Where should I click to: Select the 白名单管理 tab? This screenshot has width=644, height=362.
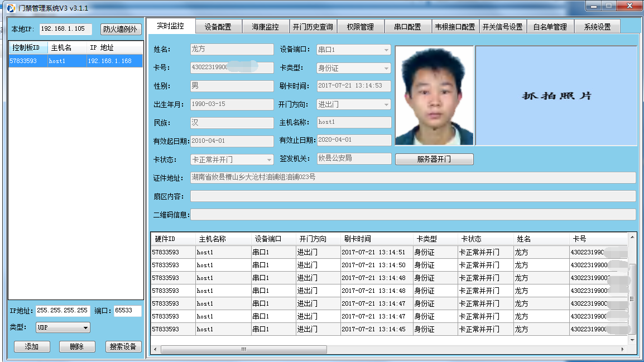[550, 27]
